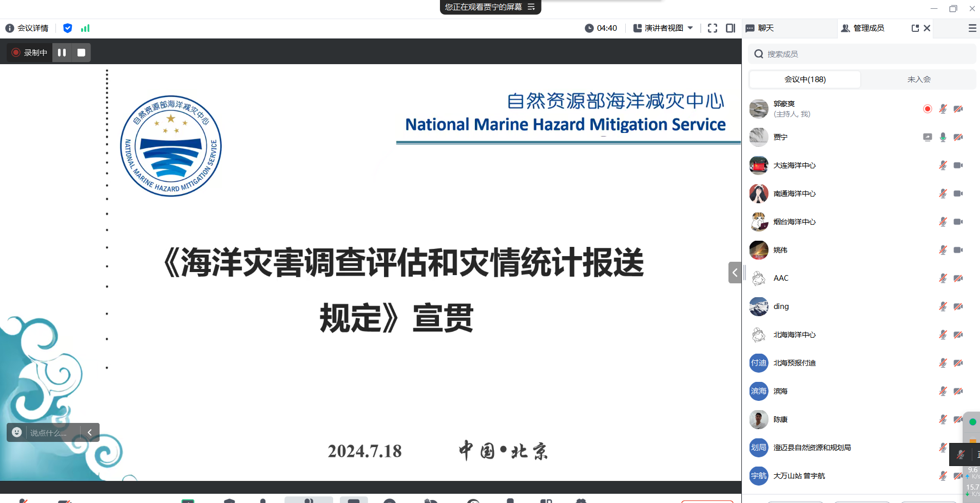The image size is (980, 503).
Task: Stop the recording
Action: coord(81,52)
